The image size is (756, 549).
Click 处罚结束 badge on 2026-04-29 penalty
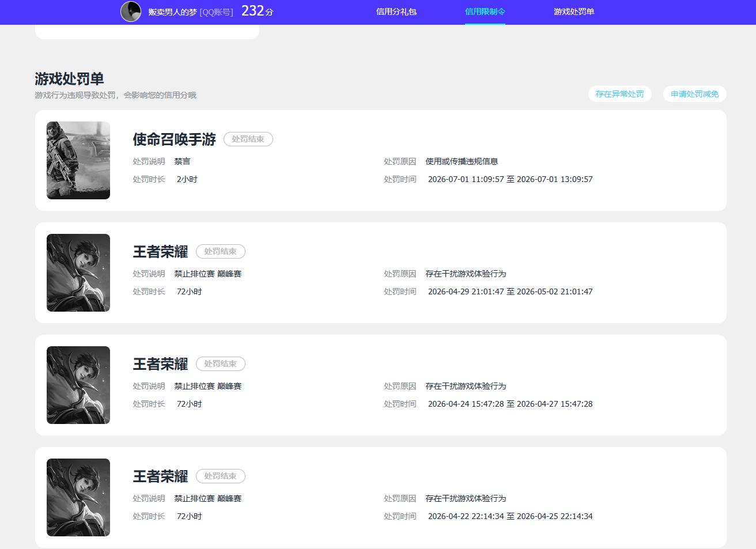(x=221, y=251)
